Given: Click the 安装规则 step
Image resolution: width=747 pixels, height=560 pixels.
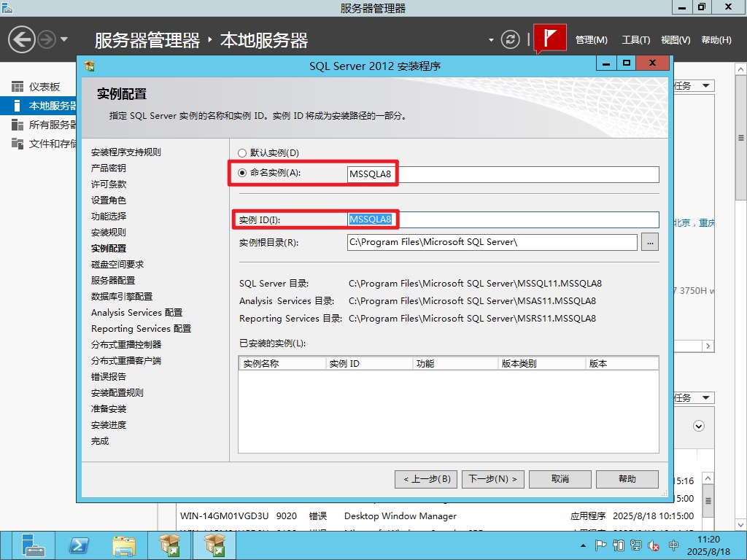Looking at the screenshot, I should tap(109, 233).
